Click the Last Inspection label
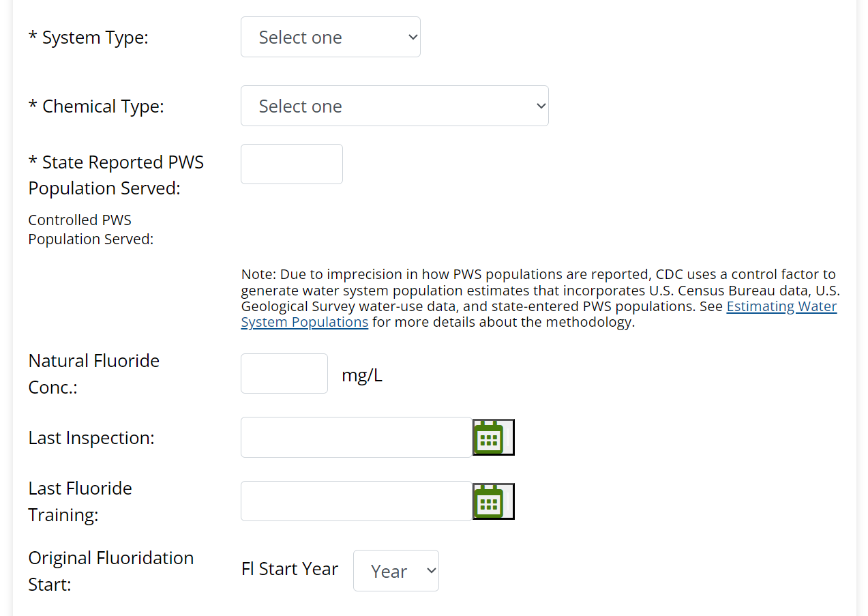868x616 pixels. coord(91,438)
